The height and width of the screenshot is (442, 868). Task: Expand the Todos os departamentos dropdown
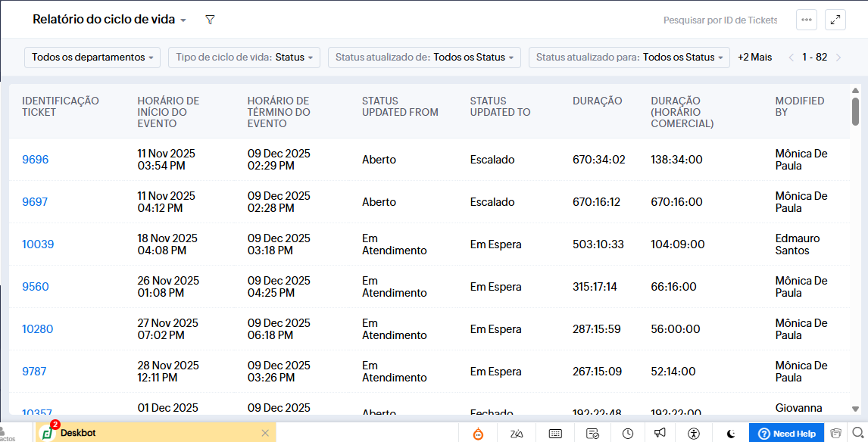pyautogui.click(x=92, y=58)
